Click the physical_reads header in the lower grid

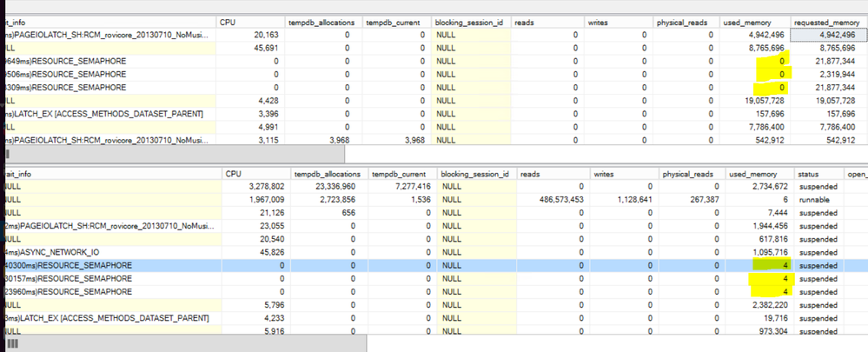(x=691, y=174)
